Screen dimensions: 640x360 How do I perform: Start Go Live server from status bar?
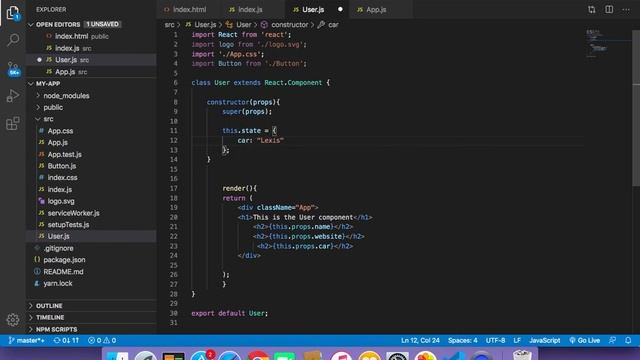584,340
